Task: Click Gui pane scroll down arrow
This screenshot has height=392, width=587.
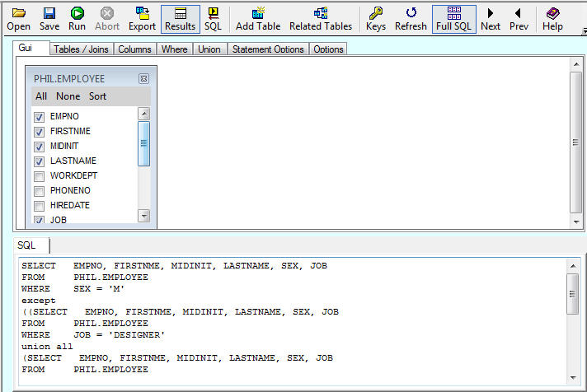Action: point(576,222)
